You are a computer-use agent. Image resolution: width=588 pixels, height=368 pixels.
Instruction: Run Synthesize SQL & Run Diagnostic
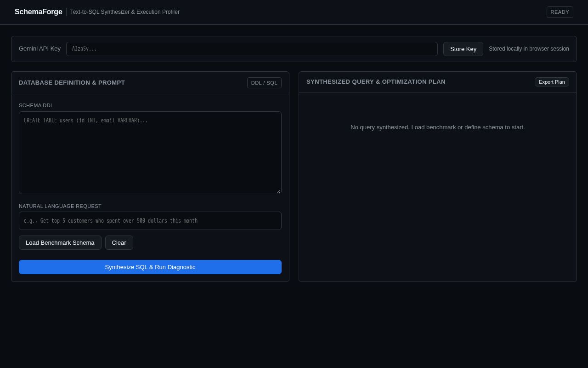coord(150,267)
